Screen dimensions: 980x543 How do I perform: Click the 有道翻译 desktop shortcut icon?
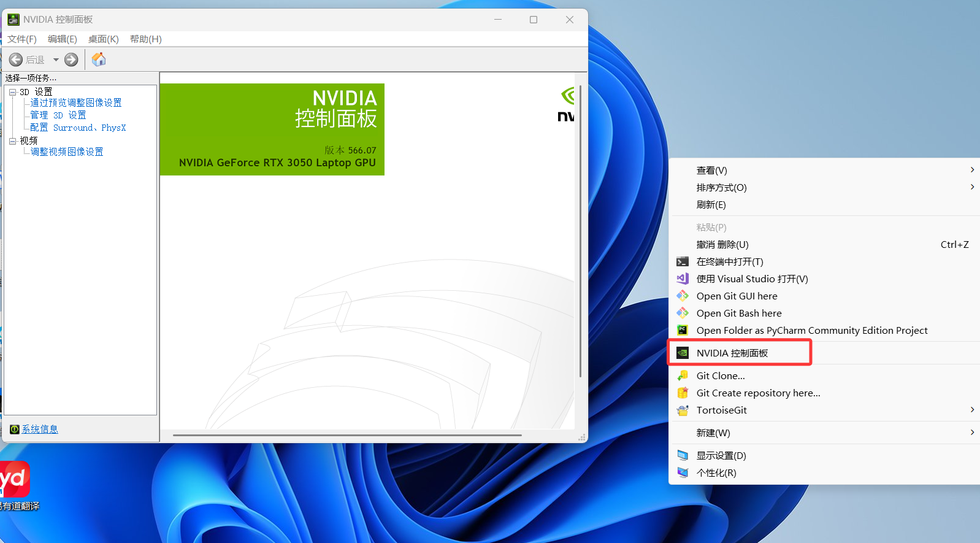14,479
